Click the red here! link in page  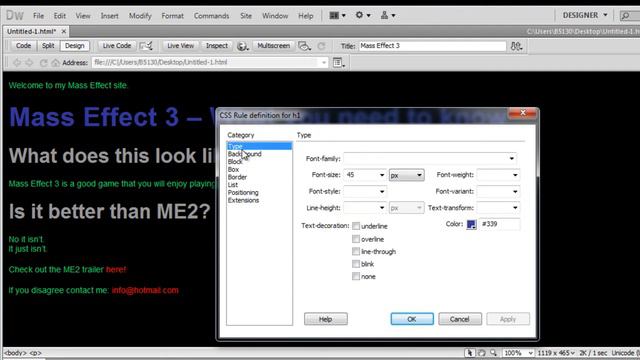pyautogui.click(x=116, y=269)
